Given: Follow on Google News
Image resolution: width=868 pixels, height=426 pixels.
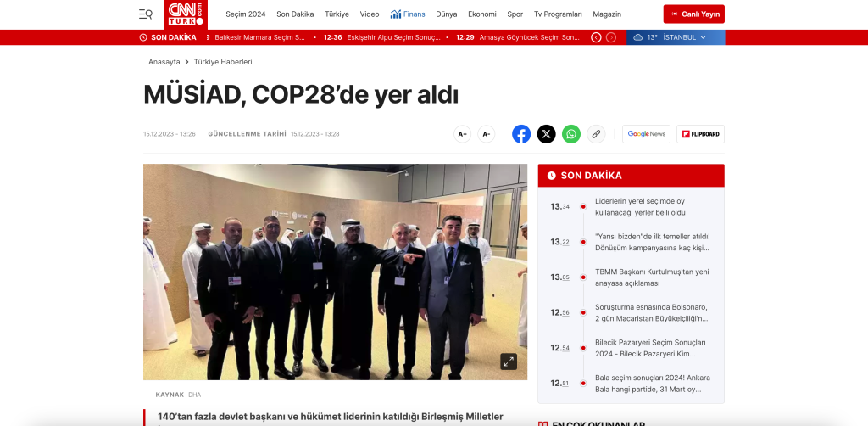Looking at the screenshot, I should pyautogui.click(x=646, y=134).
